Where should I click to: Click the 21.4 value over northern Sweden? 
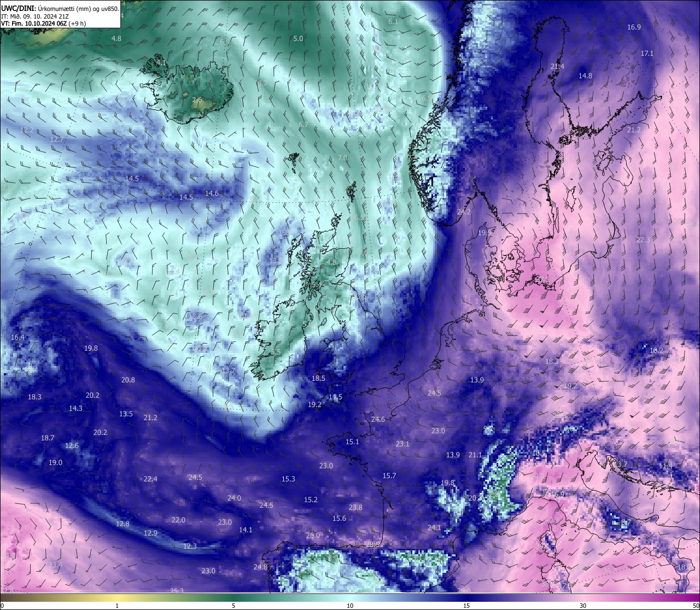[557, 66]
